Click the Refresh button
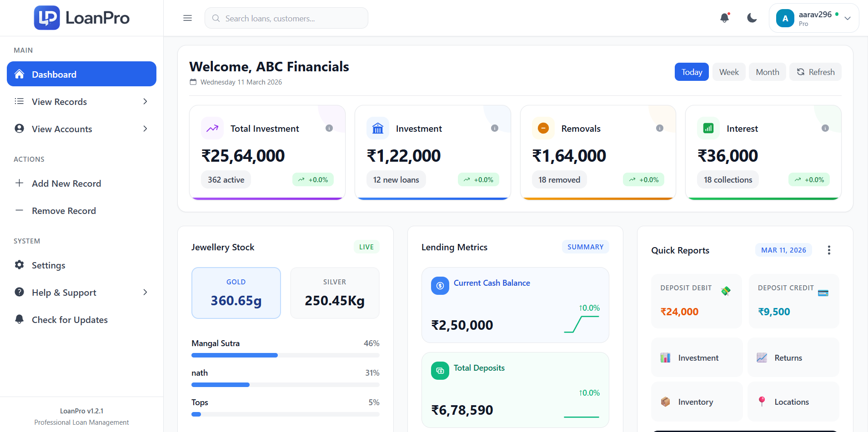This screenshot has height=432, width=868. point(815,72)
